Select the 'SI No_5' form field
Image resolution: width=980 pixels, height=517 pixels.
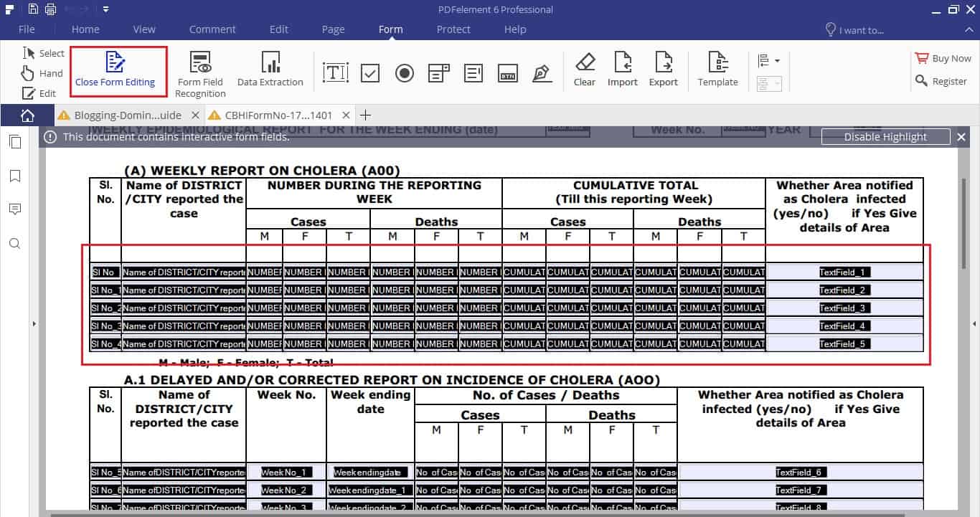pyautogui.click(x=105, y=473)
